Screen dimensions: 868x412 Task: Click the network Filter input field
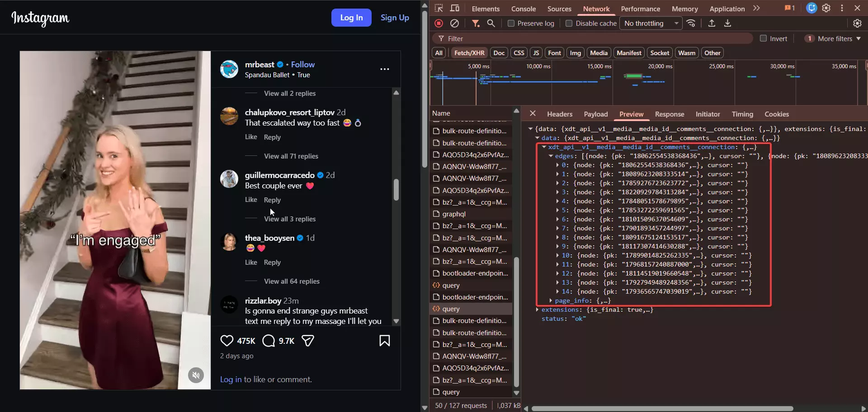click(597, 39)
